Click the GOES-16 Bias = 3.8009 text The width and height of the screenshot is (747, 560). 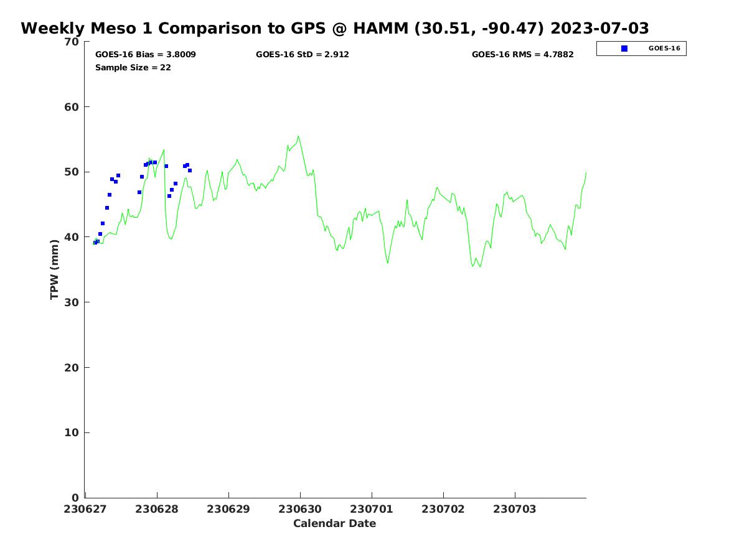pos(145,55)
